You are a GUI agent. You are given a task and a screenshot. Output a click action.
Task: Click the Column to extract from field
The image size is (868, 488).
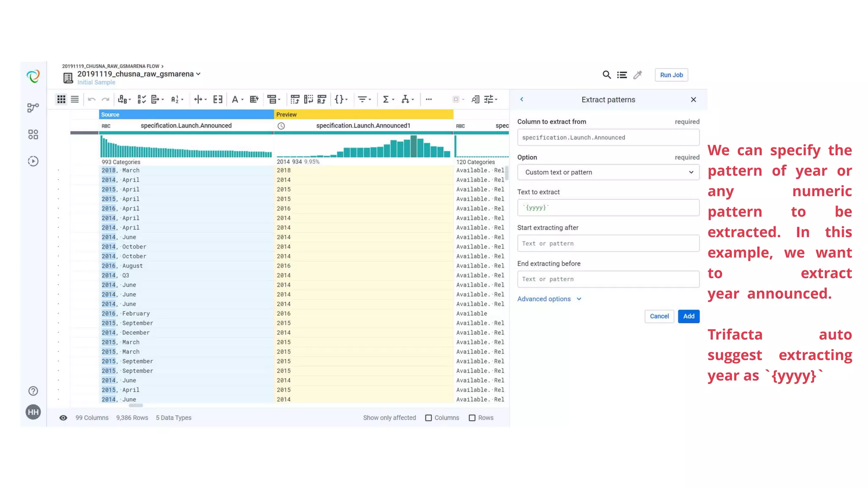[x=608, y=138]
